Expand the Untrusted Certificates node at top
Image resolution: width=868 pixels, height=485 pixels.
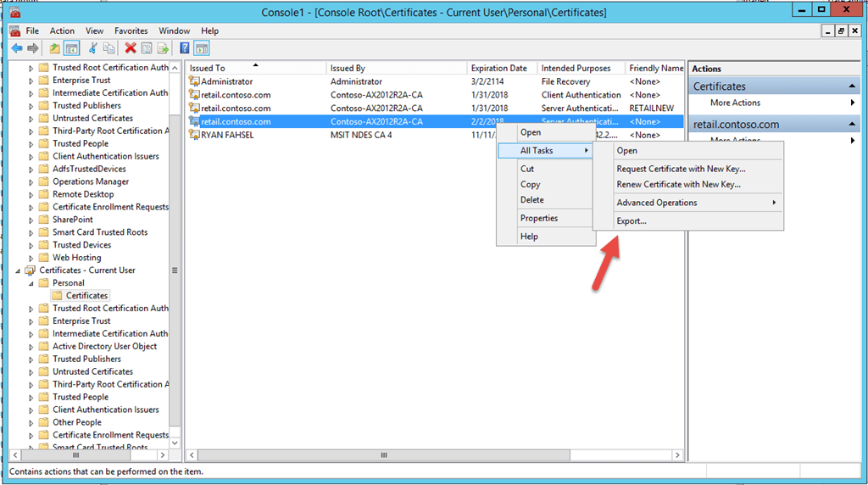[31, 119]
